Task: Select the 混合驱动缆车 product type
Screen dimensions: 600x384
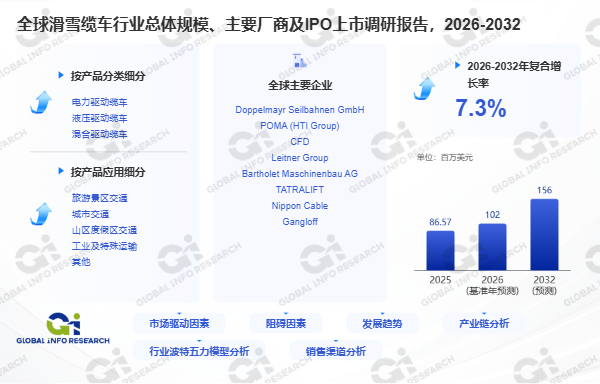Action: (99, 134)
